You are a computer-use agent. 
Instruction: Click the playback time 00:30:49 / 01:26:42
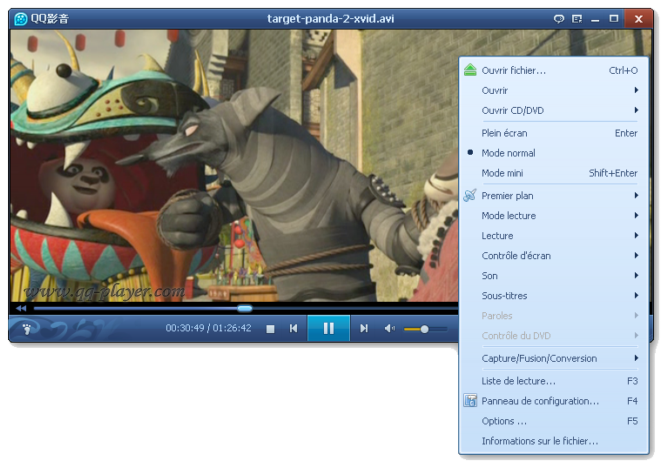(x=208, y=328)
